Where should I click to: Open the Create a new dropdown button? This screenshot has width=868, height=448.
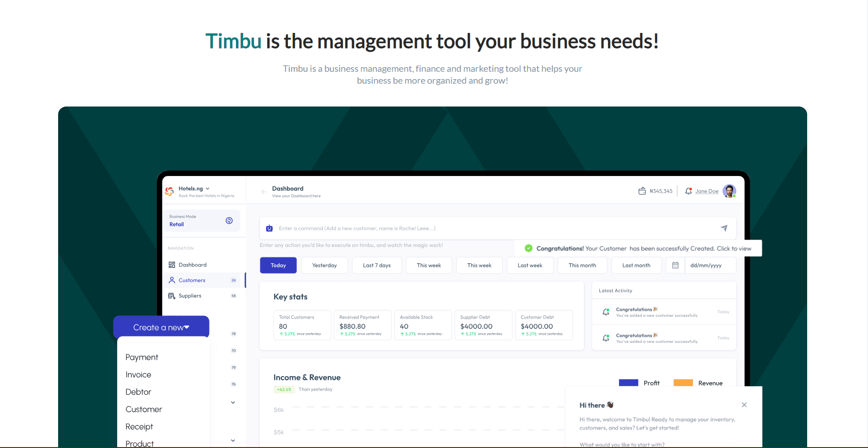[161, 327]
